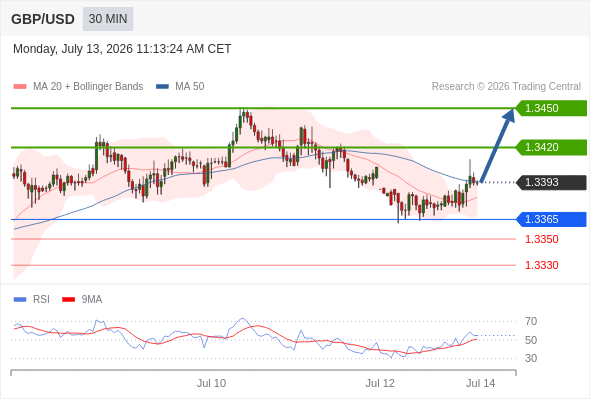Click the 'MA 50' legend label
The height and width of the screenshot is (400, 590).
(x=190, y=87)
